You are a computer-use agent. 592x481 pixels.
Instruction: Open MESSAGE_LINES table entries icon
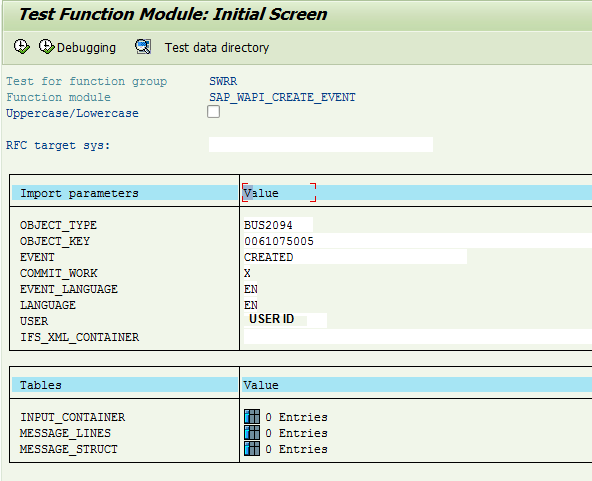(x=252, y=433)
